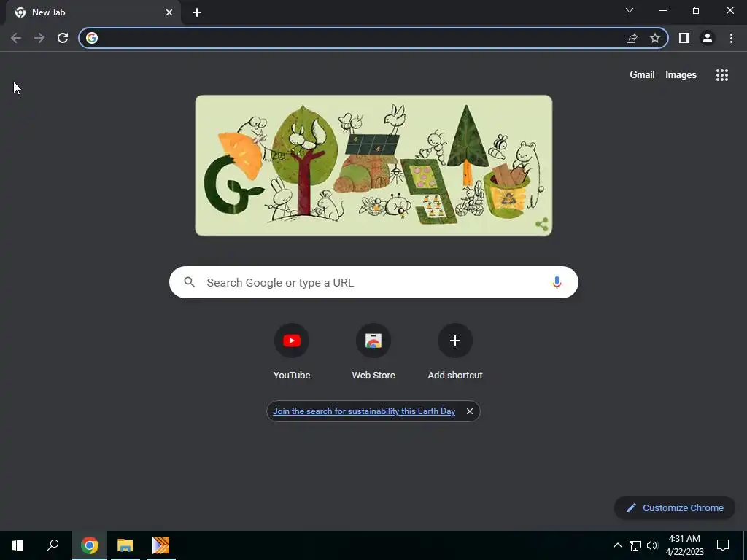The image size is (747, 560).
Task: Open the Windows Start menu
Action: [x=18, y=545]
